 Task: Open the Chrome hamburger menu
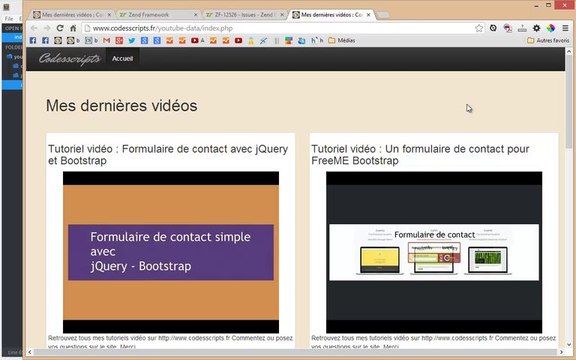click(x=565, y=28)
